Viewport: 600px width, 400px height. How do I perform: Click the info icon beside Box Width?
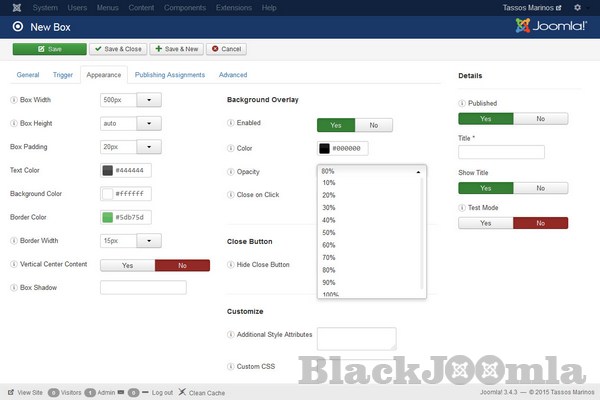[x=13, y=99]
